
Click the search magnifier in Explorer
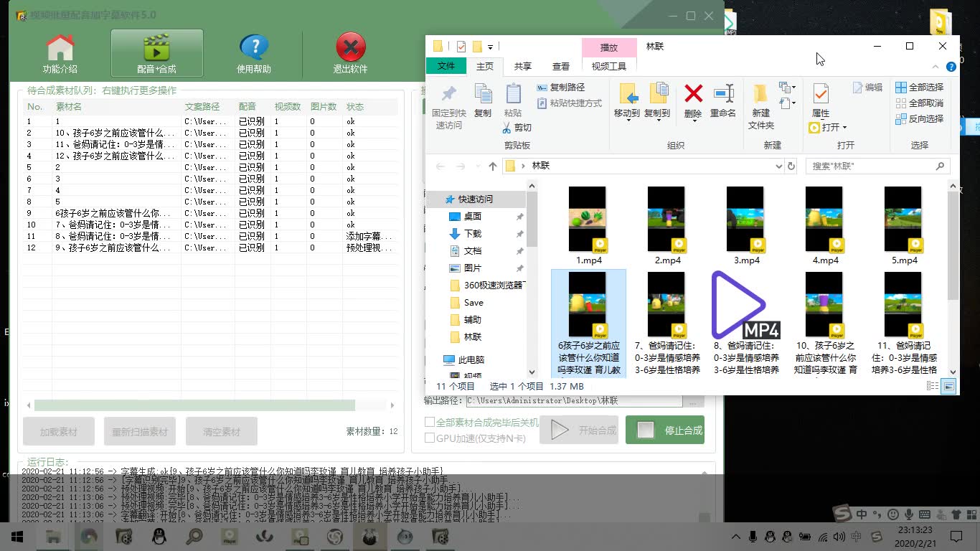point(940,166)
